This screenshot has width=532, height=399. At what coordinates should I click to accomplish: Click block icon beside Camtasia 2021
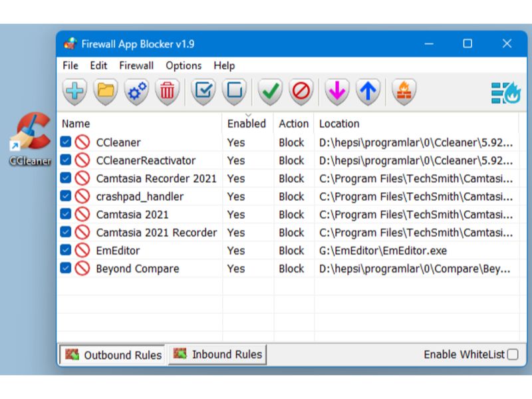[x=82, y=214]
